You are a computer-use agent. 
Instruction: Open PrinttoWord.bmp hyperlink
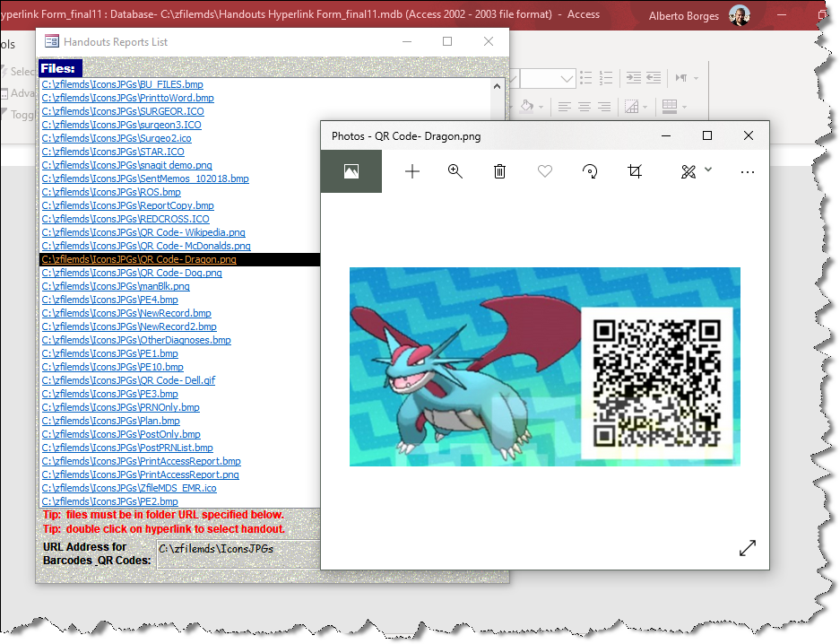pos(127,98)
